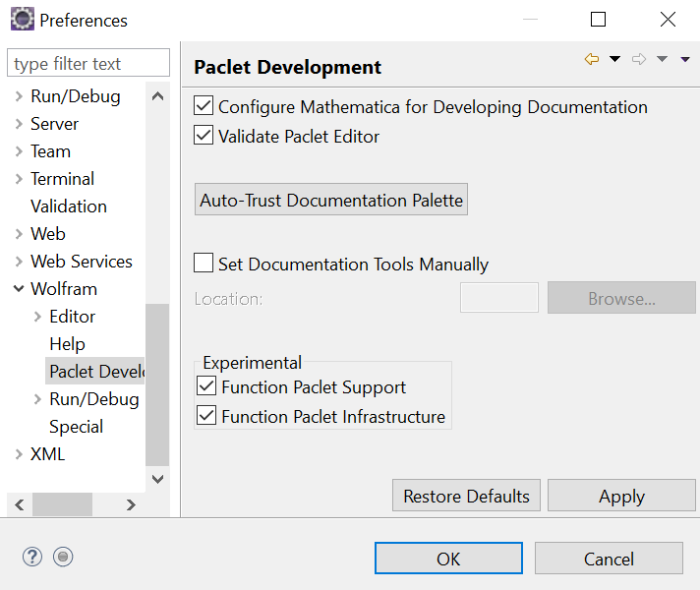Open the forward history dropdown arrow
This screenshot has width=700, height=590.
click(662, 59)
